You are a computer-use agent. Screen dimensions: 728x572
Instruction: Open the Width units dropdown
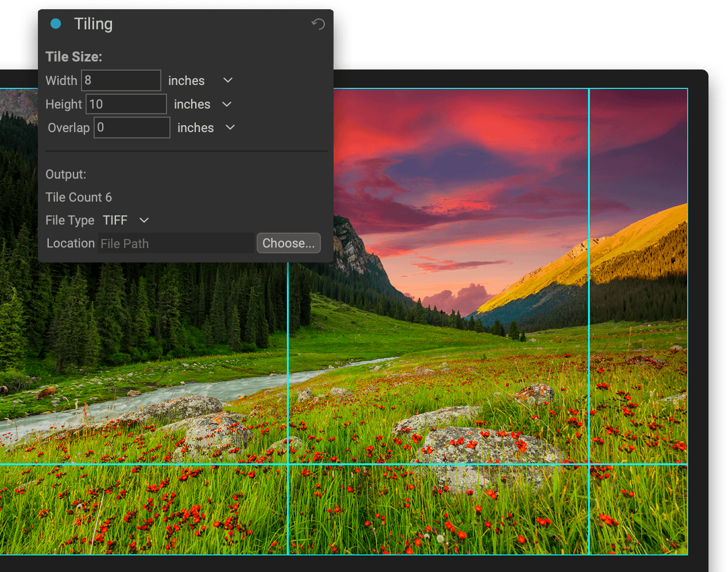227,80
